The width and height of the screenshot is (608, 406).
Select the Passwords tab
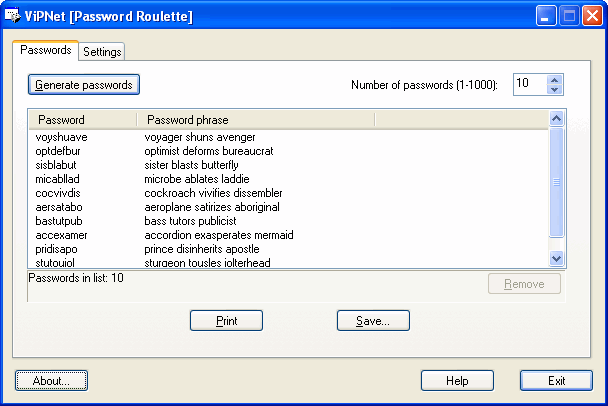point(46,50)
